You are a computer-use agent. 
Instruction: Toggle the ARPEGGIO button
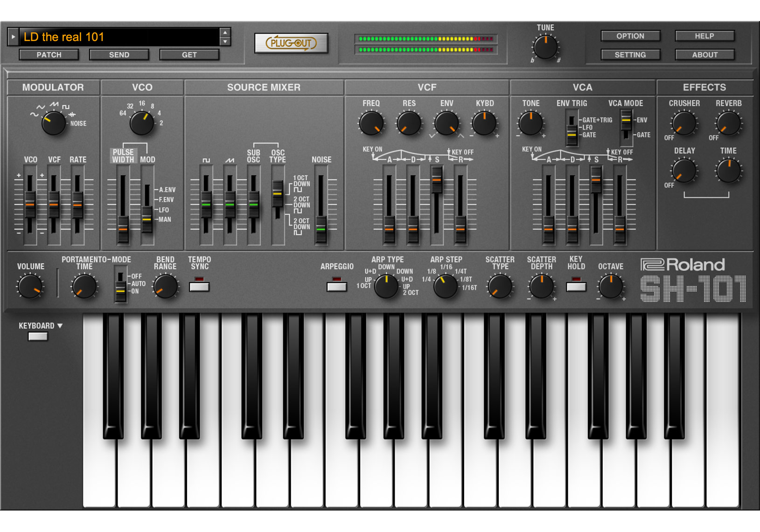tap(336, 286)
